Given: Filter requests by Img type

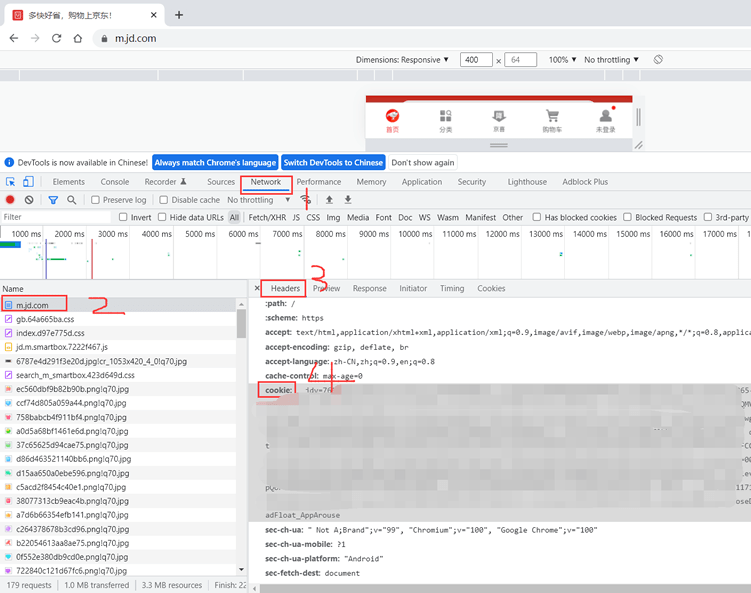Looking at the screenshot, I should coord(333,217).
